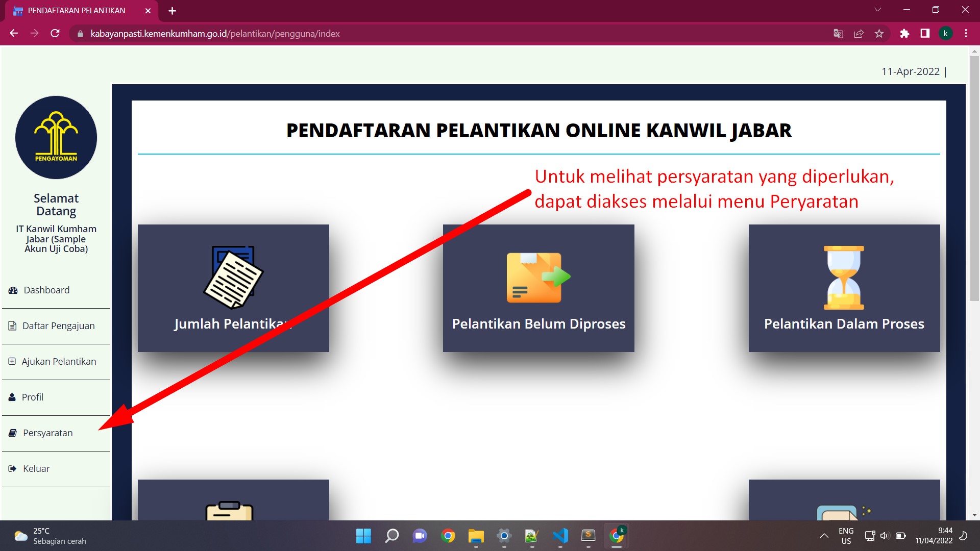Open Chrome three-dot menu

(966, 34)
